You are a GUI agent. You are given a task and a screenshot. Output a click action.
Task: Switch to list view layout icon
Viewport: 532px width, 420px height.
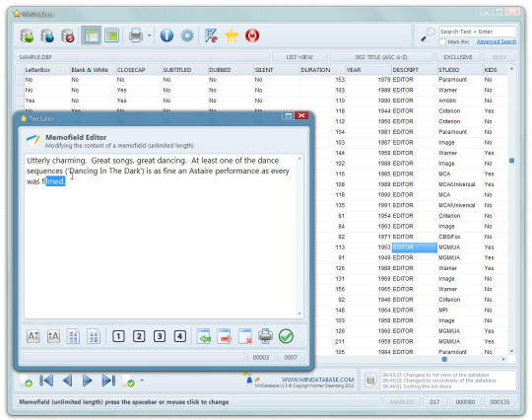pyautogui.click(x=92, y=35)
